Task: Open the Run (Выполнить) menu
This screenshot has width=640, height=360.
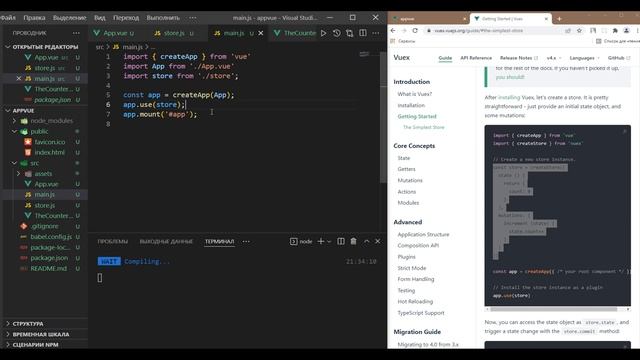Action: pyautogui.click(x=163, y=18)
